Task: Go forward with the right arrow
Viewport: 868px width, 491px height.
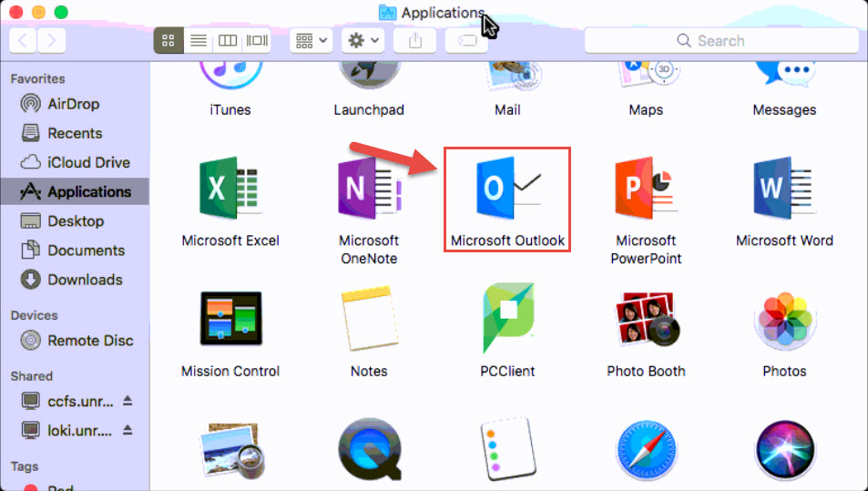Action: [x=52, y=40]
